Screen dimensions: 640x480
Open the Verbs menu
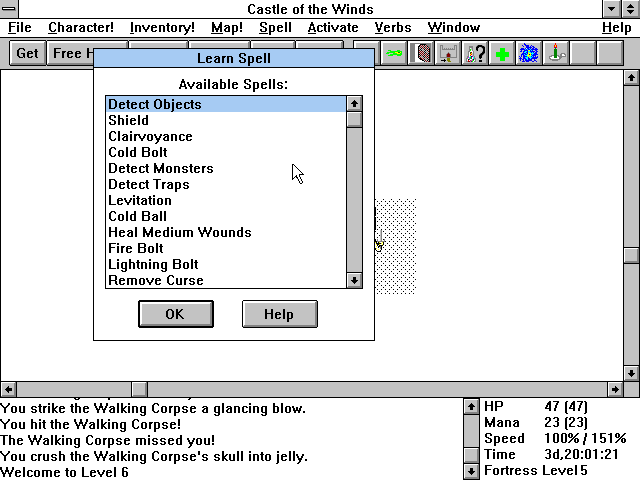(x=392, y=27)
